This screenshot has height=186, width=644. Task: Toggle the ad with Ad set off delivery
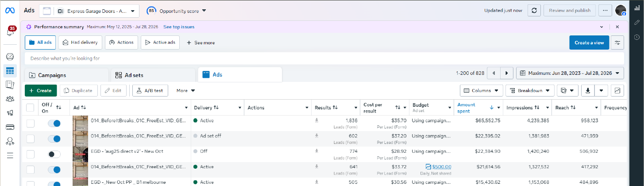click(54, 139)
